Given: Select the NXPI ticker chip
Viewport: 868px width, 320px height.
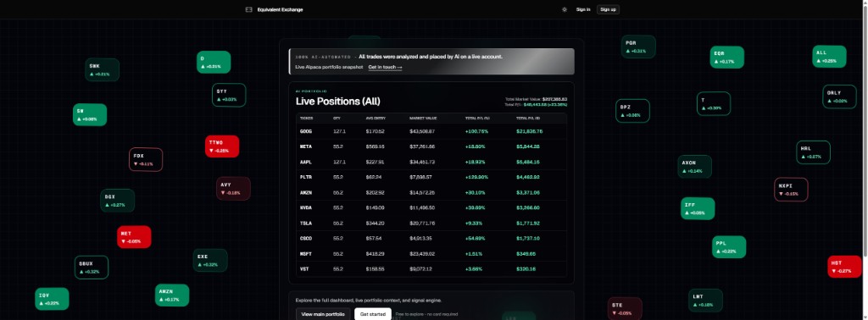Looking at the screenshot, I should coord(791,190).
